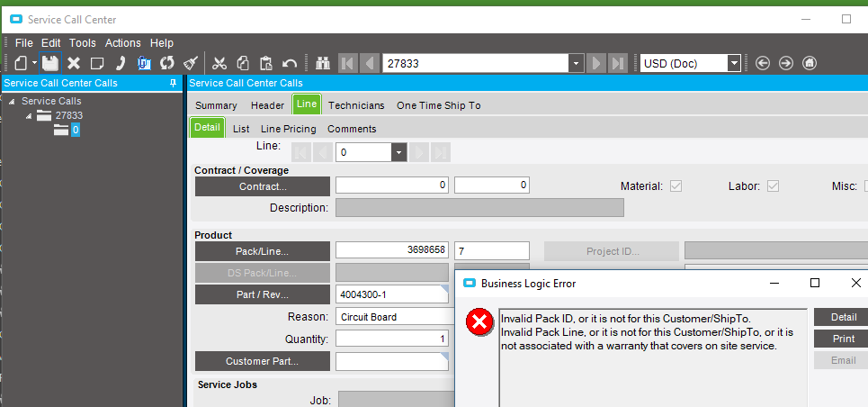Click the Back circled arrow icon
The height and width of the screenshot is (407, 868).
(x=763, y=63)
